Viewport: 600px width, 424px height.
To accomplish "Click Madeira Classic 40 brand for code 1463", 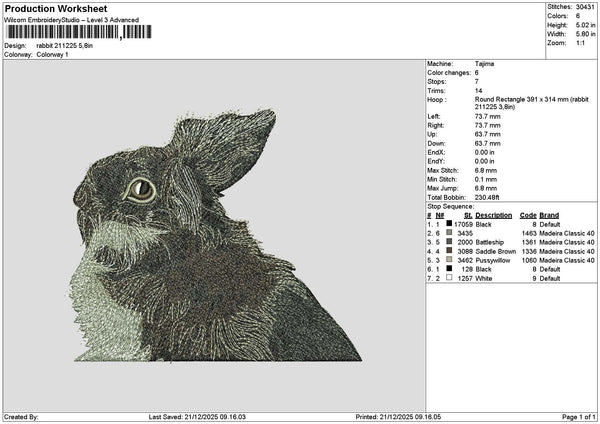I will coord(567,233).
